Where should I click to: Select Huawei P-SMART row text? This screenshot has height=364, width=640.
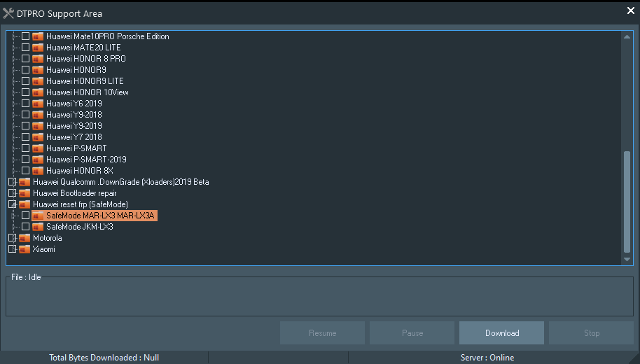click(x=76, y=148)
